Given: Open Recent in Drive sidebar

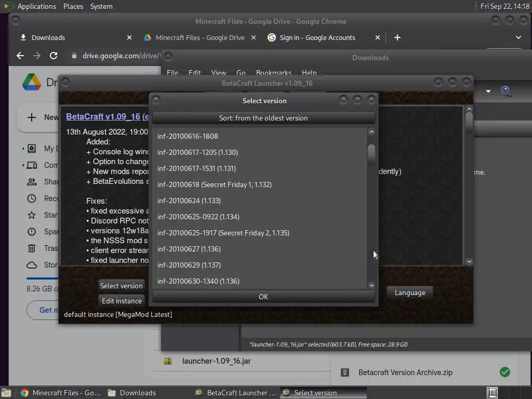Looking at the screenshot, I should (x=42, y=198).
